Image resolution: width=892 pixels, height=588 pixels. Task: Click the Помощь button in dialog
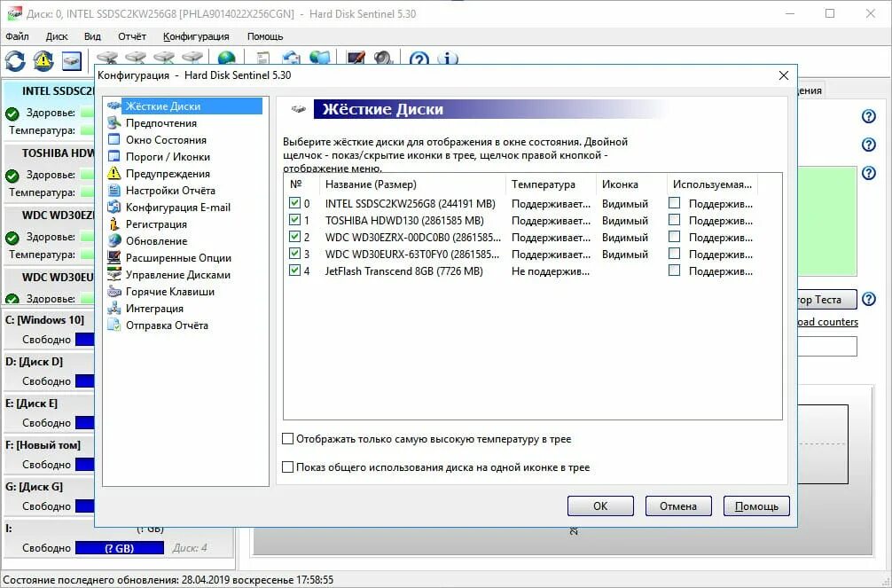tap(756, 506)
